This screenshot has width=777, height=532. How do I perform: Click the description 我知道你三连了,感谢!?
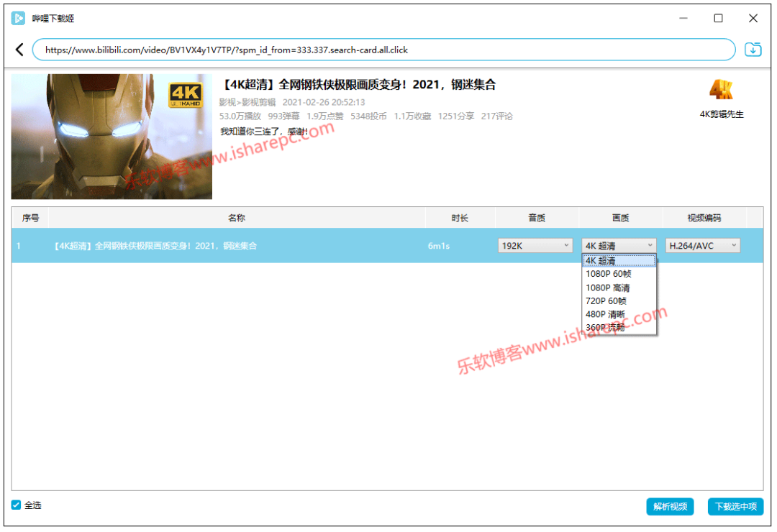click(264, 132)
